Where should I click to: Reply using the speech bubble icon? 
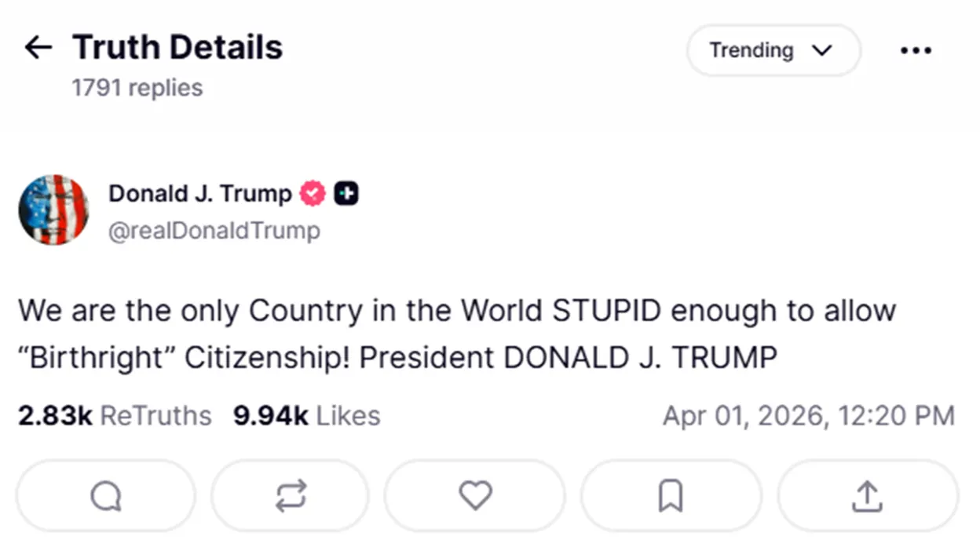106,496
